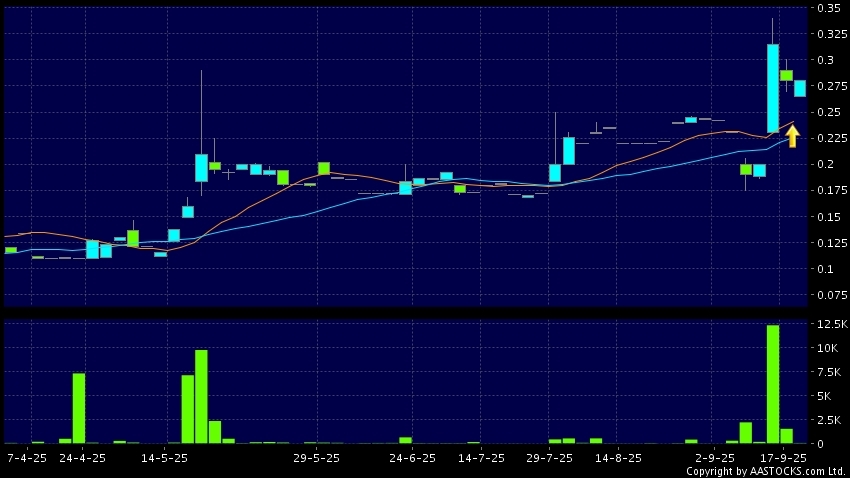850x478 pixels.
Task: Click the 0 volume axis label
Action: point(821,443)
